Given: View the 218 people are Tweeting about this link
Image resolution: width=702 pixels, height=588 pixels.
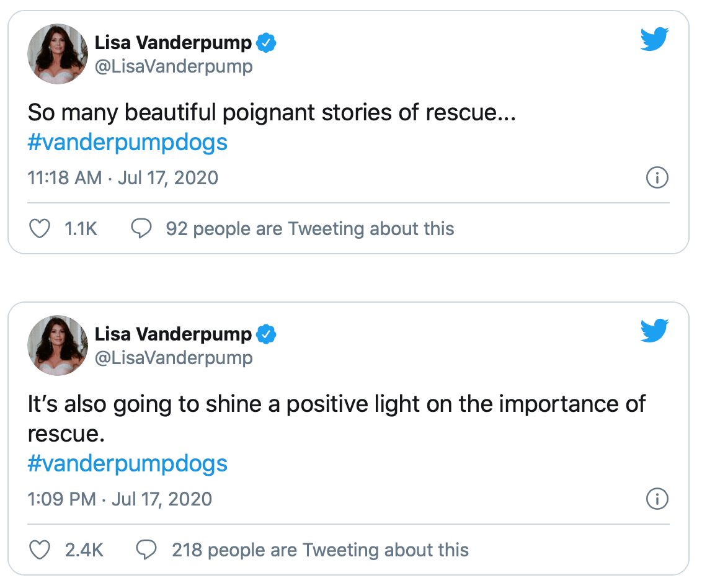Looking at the screenshot, I should coord(320,550).
